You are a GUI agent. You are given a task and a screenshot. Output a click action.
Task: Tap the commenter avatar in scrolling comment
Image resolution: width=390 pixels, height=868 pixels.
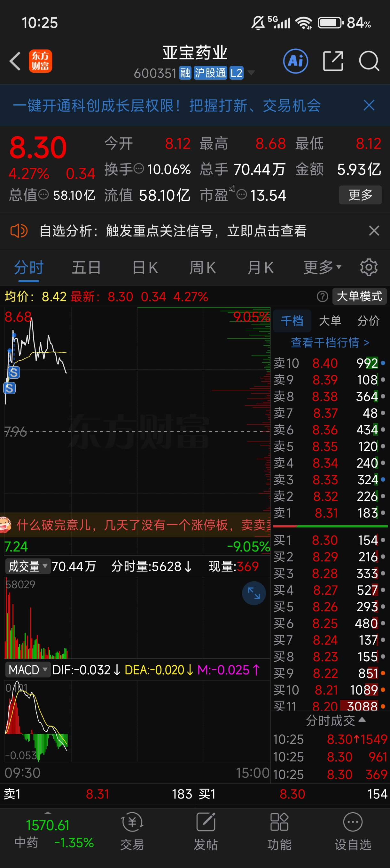click(5, 525)
